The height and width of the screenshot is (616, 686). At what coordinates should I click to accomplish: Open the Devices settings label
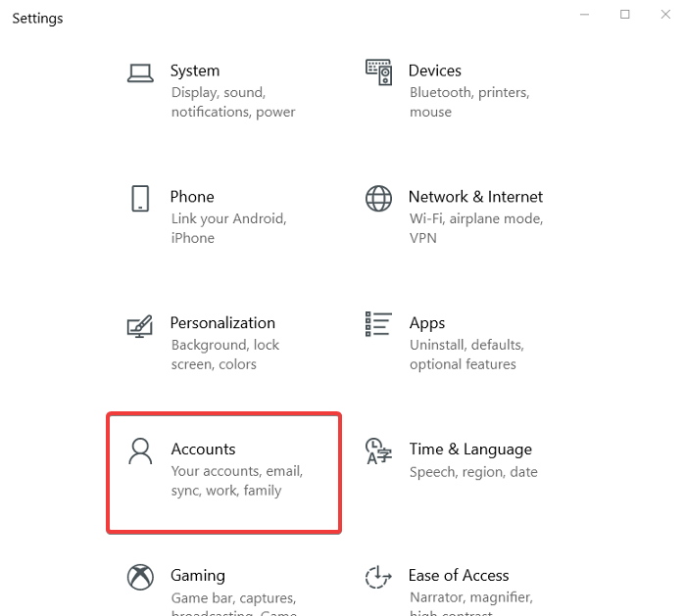click(x=435, y=71)
